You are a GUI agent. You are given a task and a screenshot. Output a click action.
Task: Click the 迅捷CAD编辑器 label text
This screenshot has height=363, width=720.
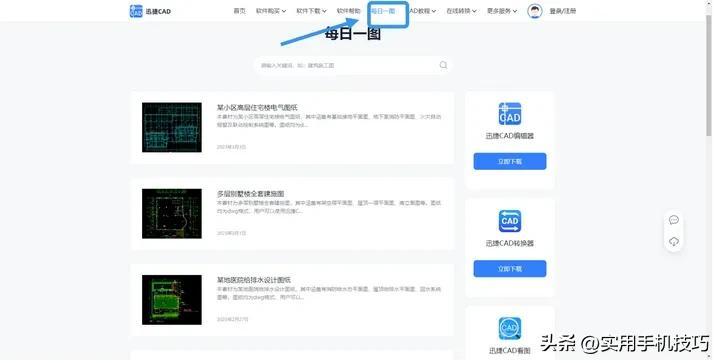click(x=510, y=136)
